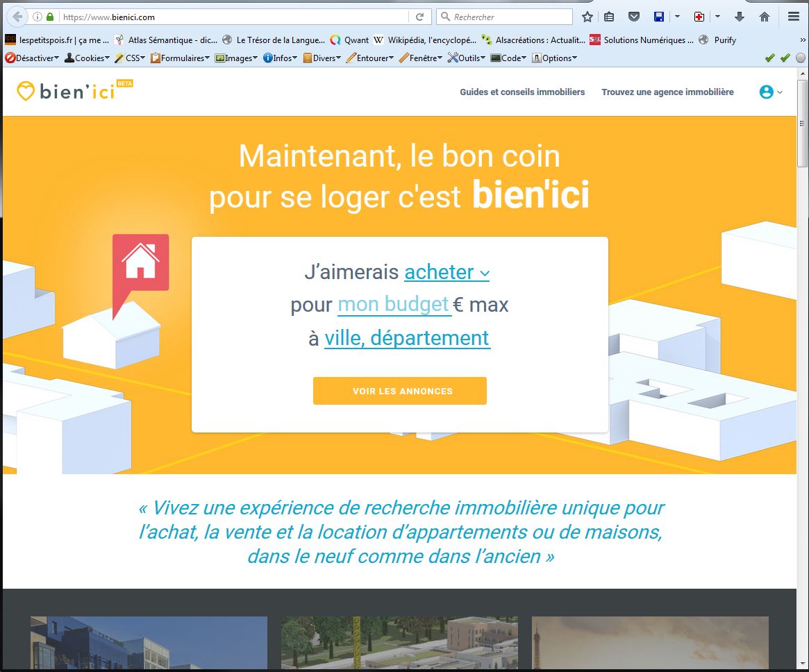Screen dimensions: 809x672
Task: Open Guides et conseils immobiliers link
Action: (522, 92)
